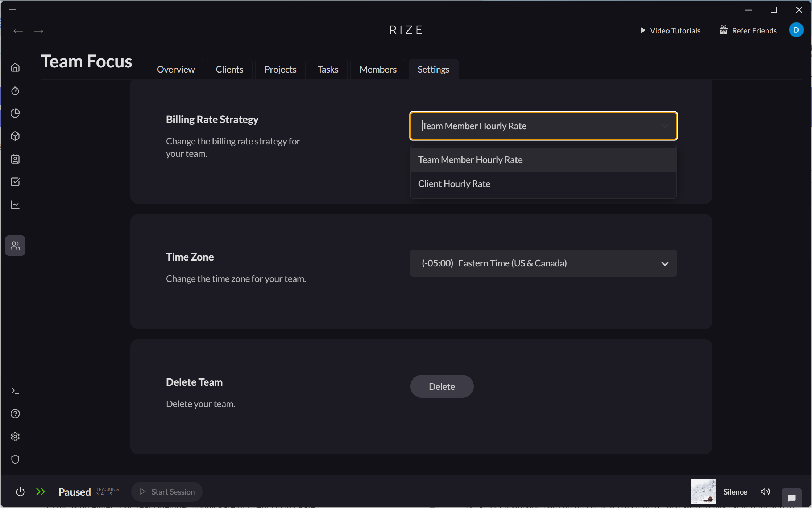Screen dimensions: 812x508
Task: Open privacy settings via the shield icon
Action: 15,459
